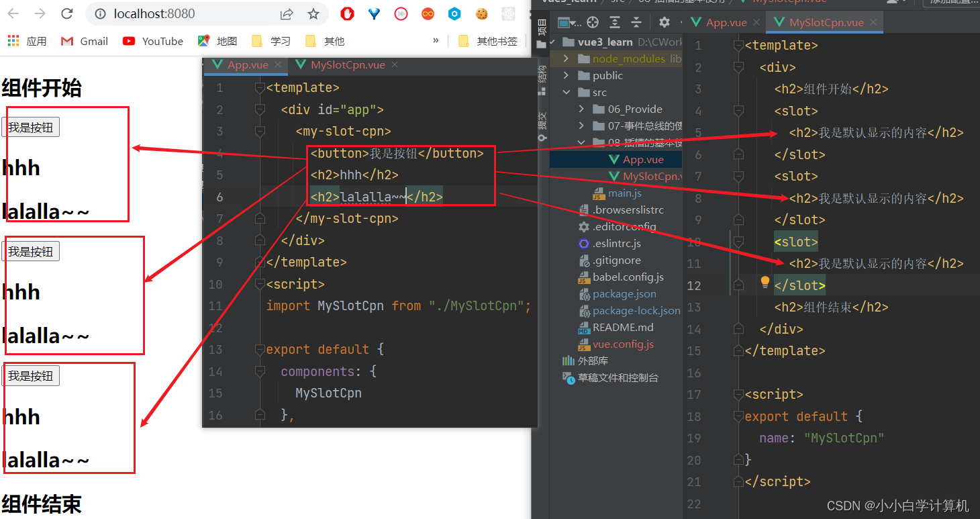Share this page icon in the address bar
Viewport: 980px width, 519px height.
point(287,13)
